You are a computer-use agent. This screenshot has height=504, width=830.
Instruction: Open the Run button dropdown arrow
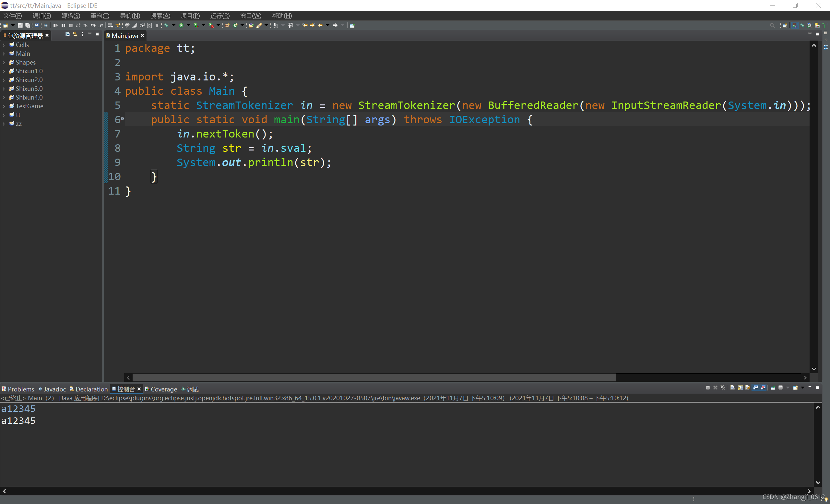[x=189, y=25]
